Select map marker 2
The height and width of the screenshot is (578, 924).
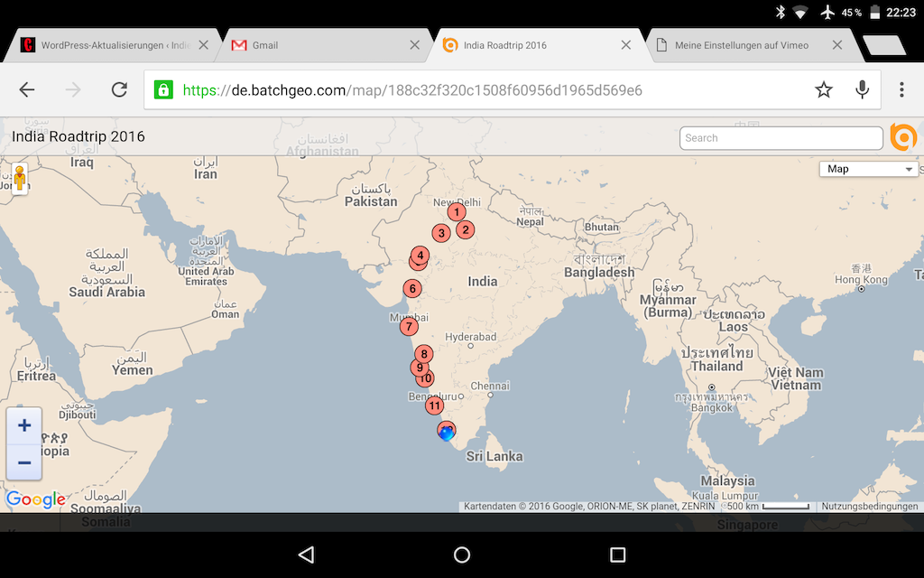[x=465, y=230]
